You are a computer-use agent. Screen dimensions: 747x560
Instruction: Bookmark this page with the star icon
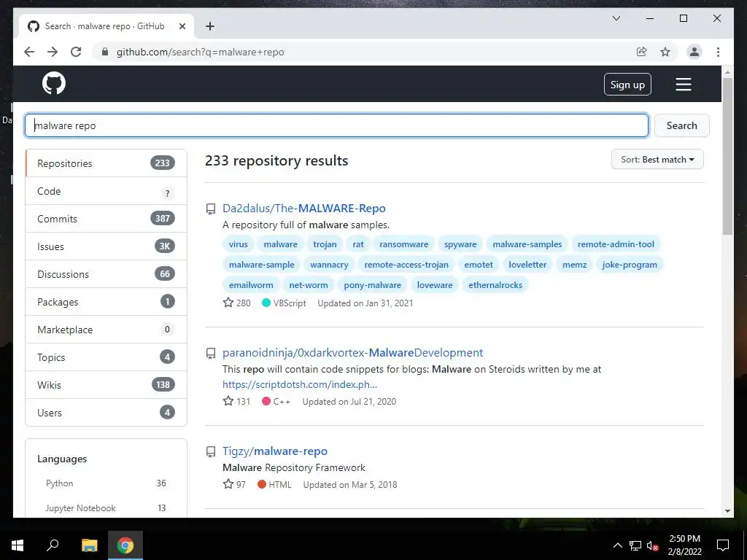tap(665, 52)
